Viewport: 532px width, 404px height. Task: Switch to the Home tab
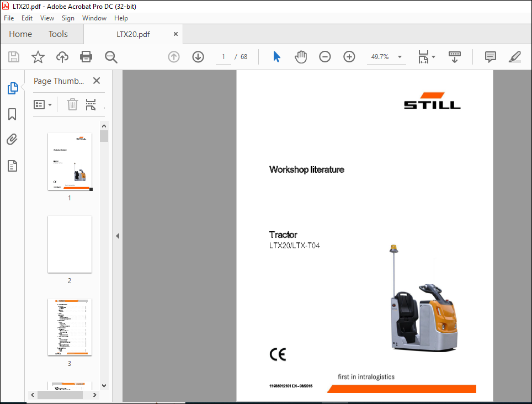20,34
